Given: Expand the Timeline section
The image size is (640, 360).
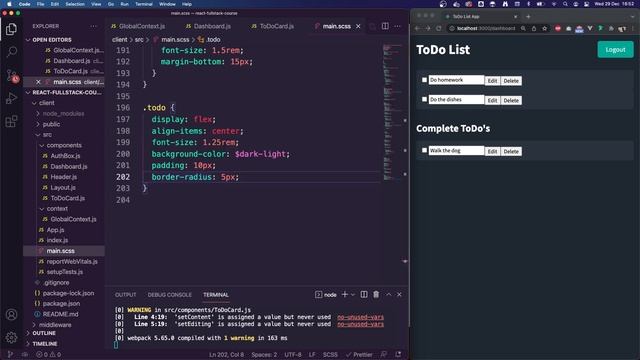Looking at the screenshot, I should (x=45, y=344).
